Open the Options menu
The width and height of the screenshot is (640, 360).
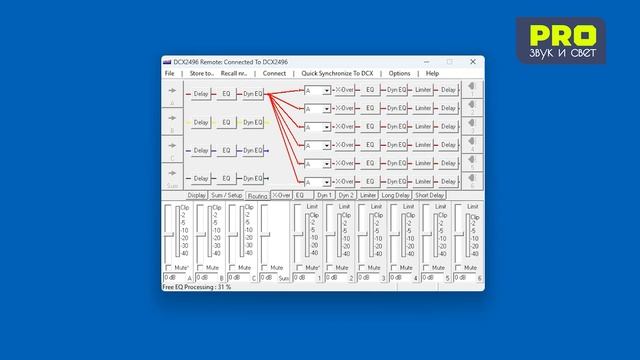coord(399,73)
